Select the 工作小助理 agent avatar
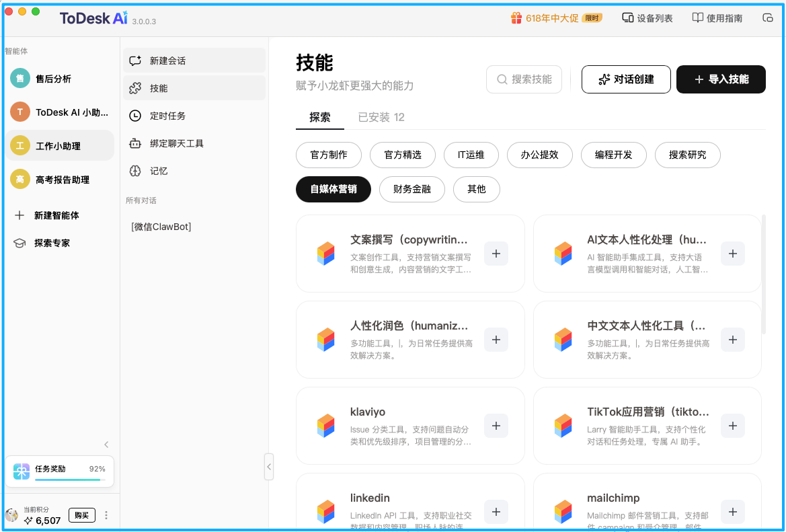The image size is (786, 532). coord(20,145)
